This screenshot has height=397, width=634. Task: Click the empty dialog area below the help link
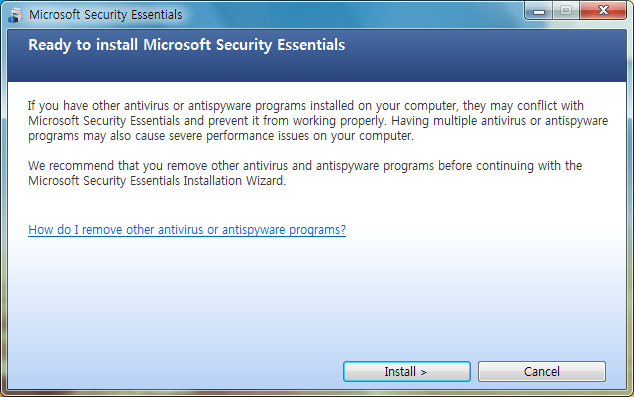click(x=317, y=297)
